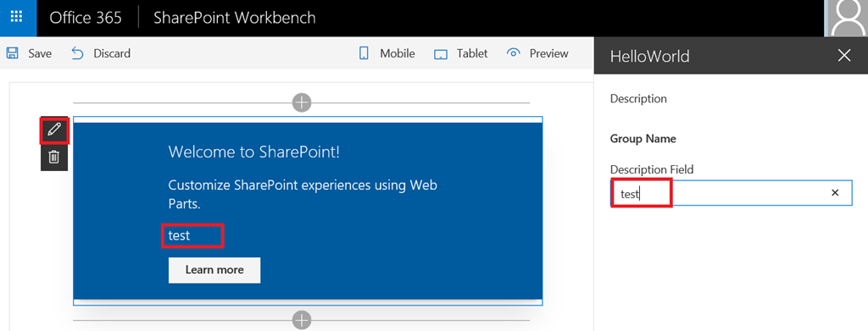Clear the Description Field with X
868x331 pixels.
click(x=835, y=193)
